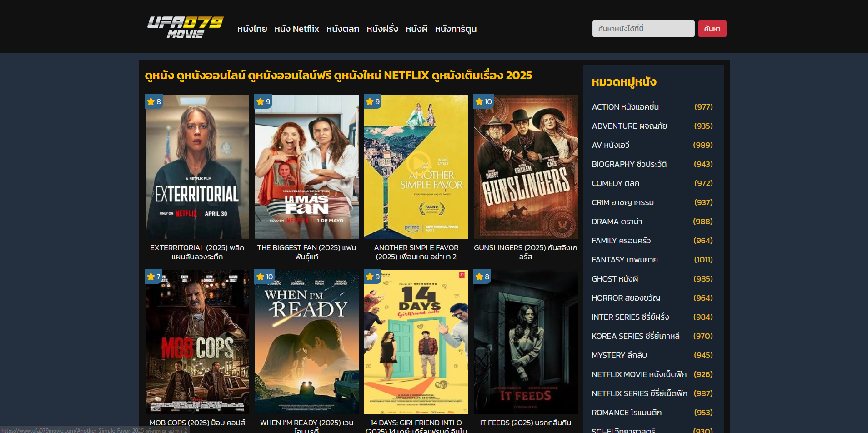
Task: Open the 14 Days Girlfriend Intlo poster
Action: tap(416, 342)
